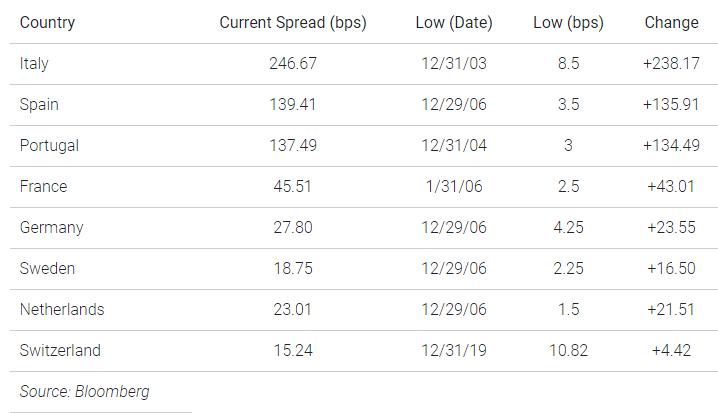
Task: Select the Switzerland row label
Action: pos(60,350)
